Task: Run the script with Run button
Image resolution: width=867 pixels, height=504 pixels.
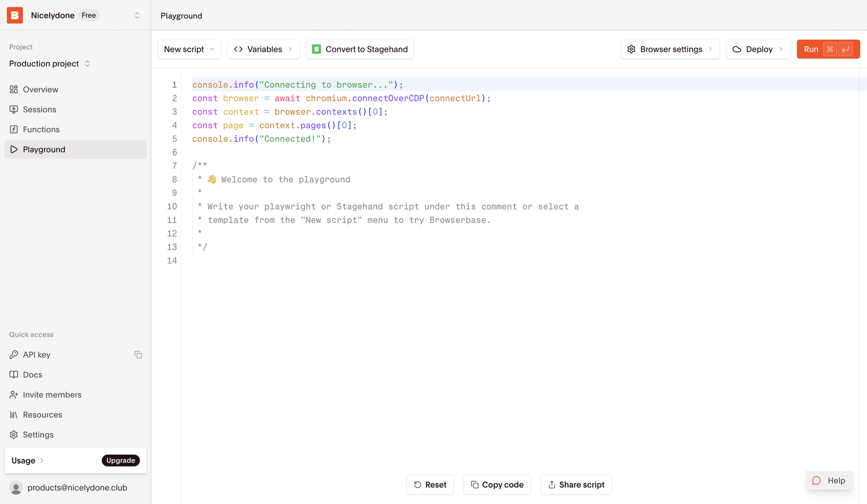Action: [828, 49]
